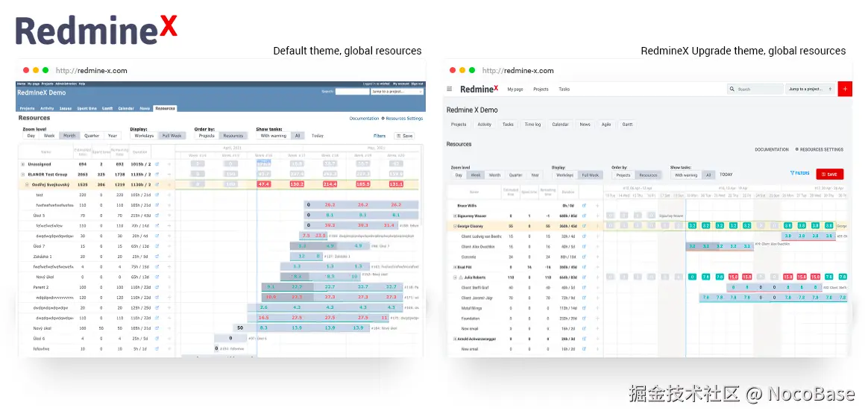Open hamburger menu in Upgrade theme window
This screenshot has height=417, width=868.
click(450, 90)
